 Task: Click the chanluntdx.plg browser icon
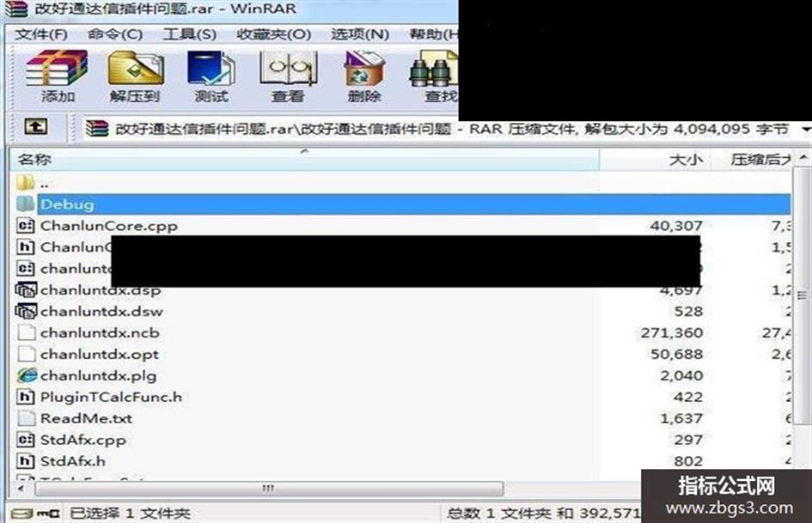(x=27, y=375)
